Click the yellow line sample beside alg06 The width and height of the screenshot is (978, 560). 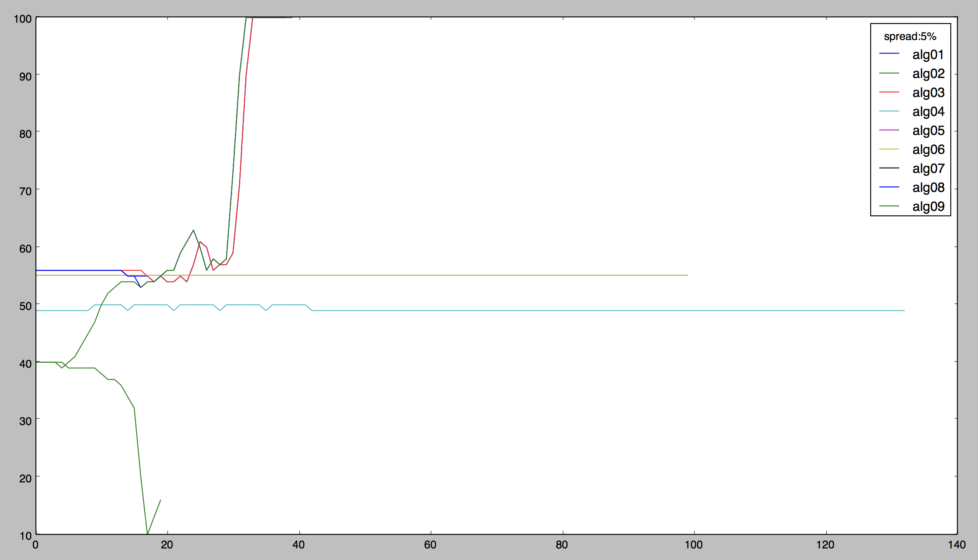[889, 149]
